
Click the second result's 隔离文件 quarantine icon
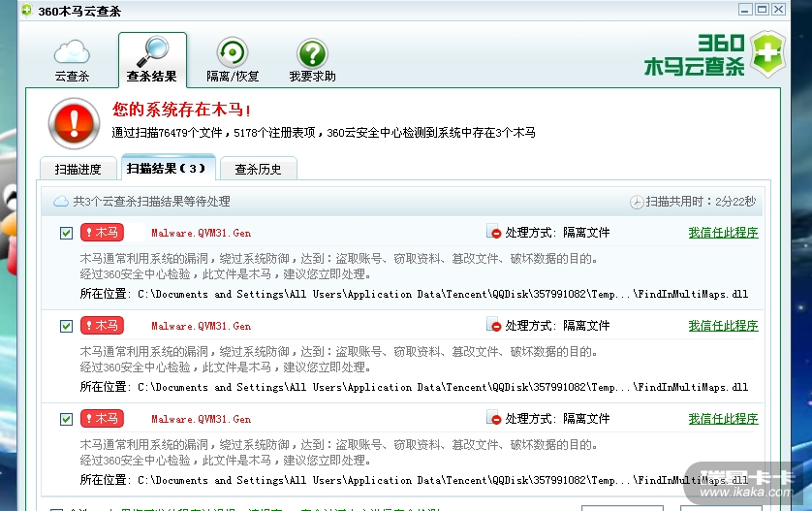pos(494,325)
